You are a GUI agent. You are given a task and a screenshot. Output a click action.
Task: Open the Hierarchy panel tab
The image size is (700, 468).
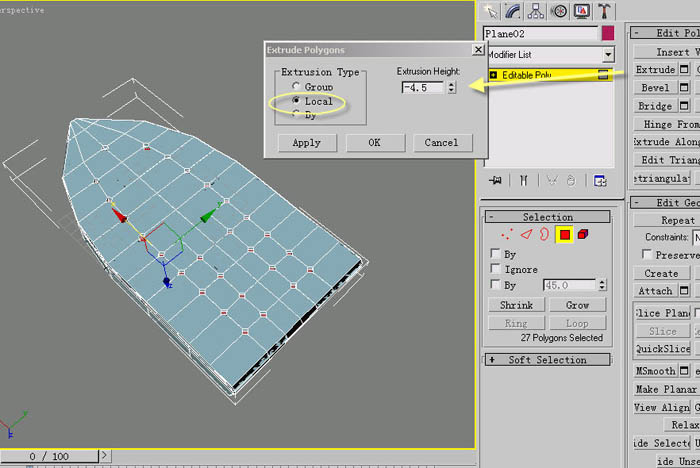pyautogui.click(x=536, y=11)
